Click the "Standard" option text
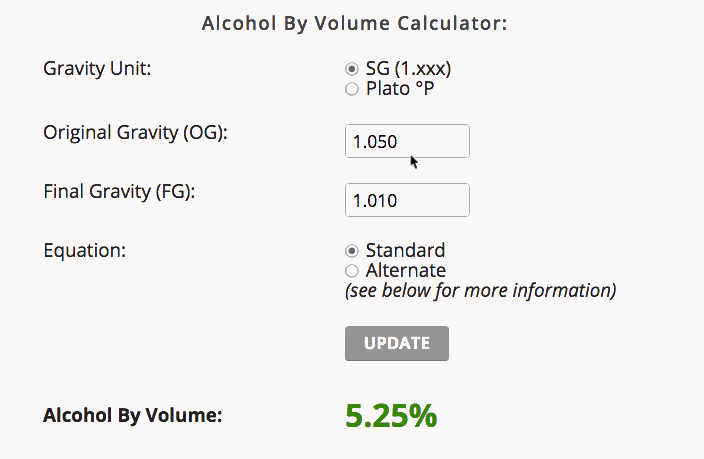Image resolution: width=704 pixels, height=459 pixels. (x=405, y=250)
